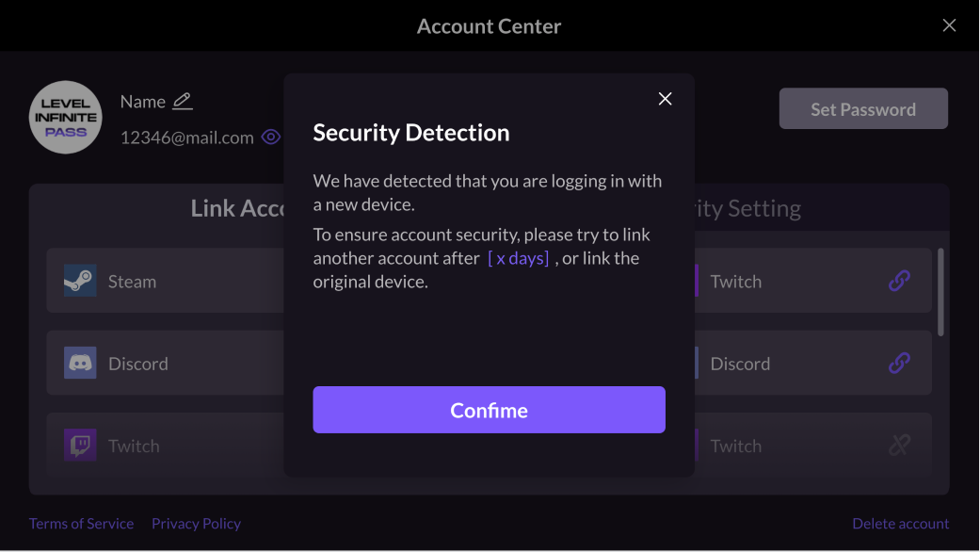Open the [ x days ] link details
980x552 pixels.
(519, 257)
